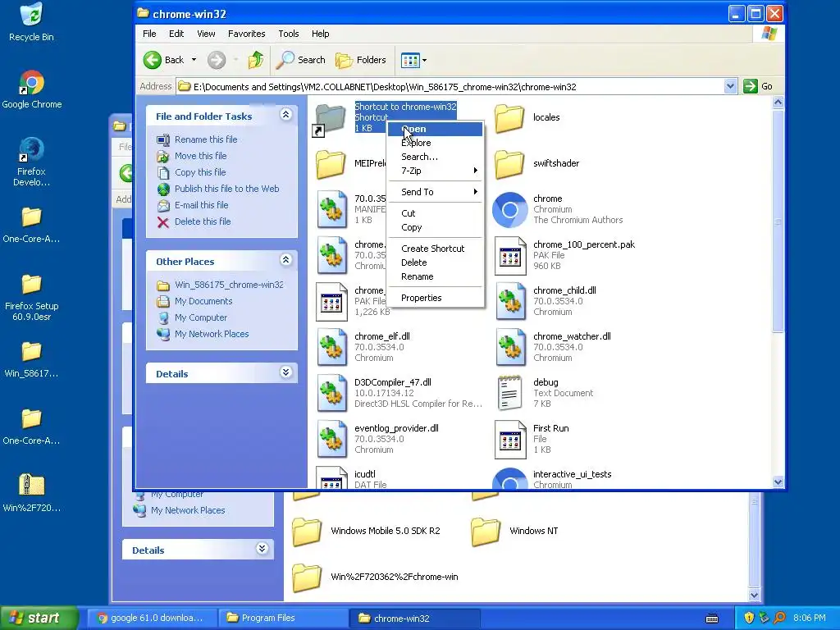
Task: Choose Delete in the context menu
Action: point(435,262)
